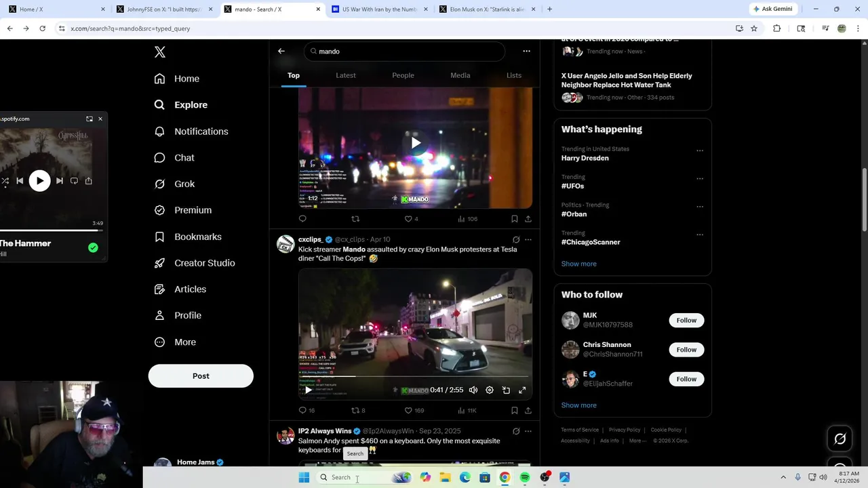The width and height of the screenshot is (868, 488).
Task: Open Home in X sidebar
Action: point(177,79)
